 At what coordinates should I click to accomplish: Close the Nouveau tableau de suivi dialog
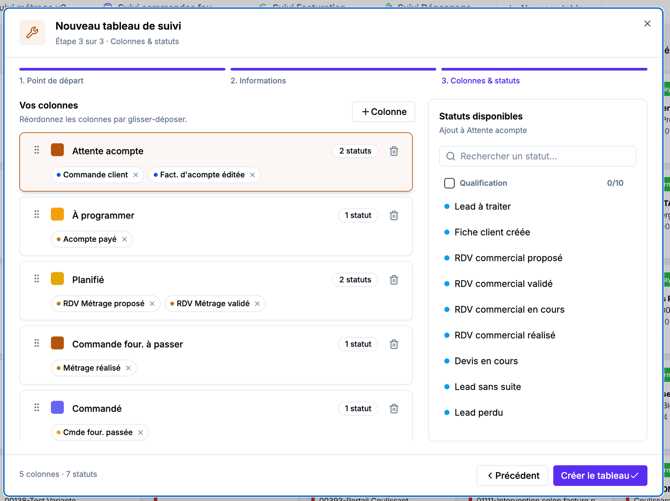pos(647,24)
